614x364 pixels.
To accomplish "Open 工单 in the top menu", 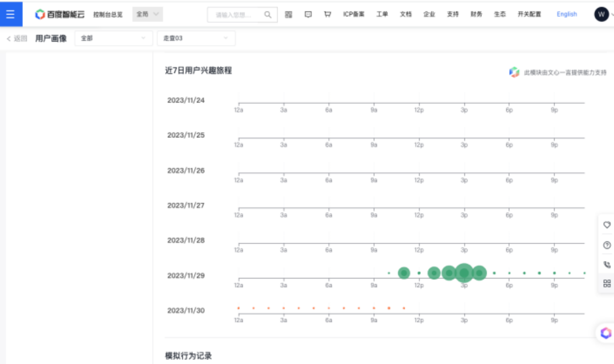I will coord(382,14).
